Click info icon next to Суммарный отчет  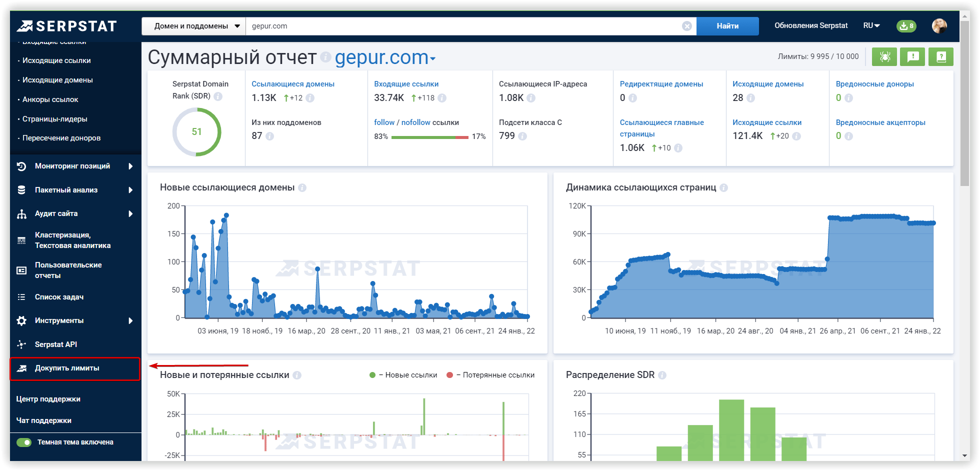325,57
